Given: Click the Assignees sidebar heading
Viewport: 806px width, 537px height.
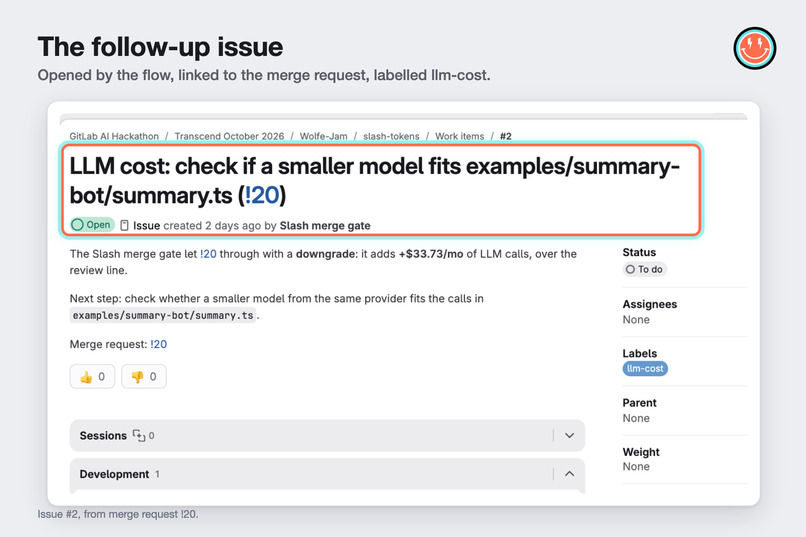Looking at the screenshot, I should click(650, 304).
